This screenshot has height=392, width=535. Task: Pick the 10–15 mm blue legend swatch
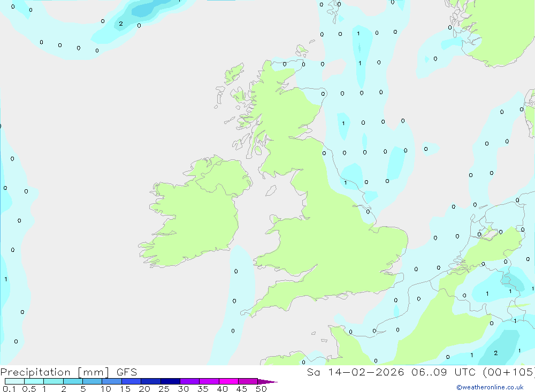112,381
